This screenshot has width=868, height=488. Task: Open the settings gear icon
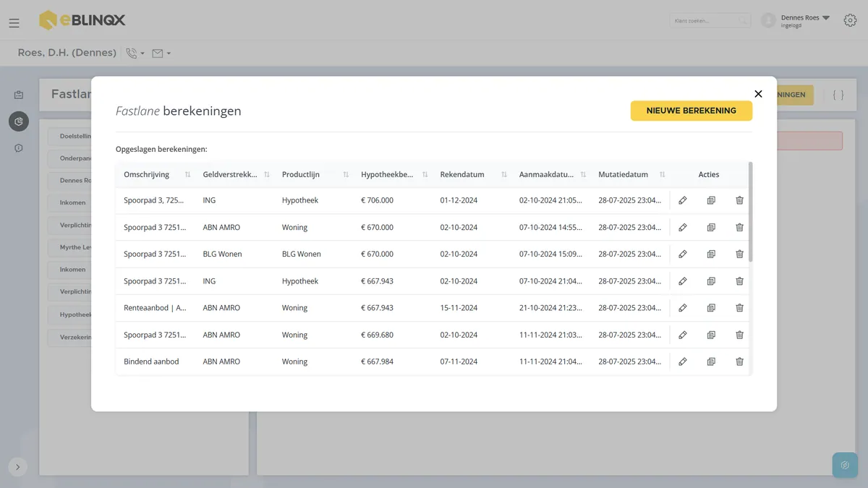pyautogui.click(x=850, y=20)
